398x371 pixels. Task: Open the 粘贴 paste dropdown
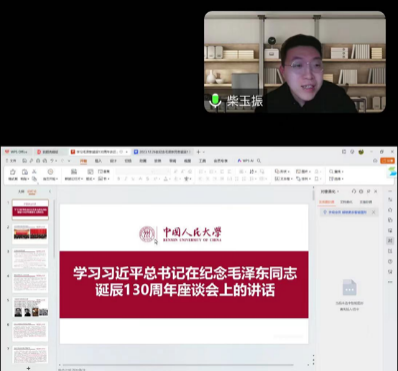click(x=24, y=179)
